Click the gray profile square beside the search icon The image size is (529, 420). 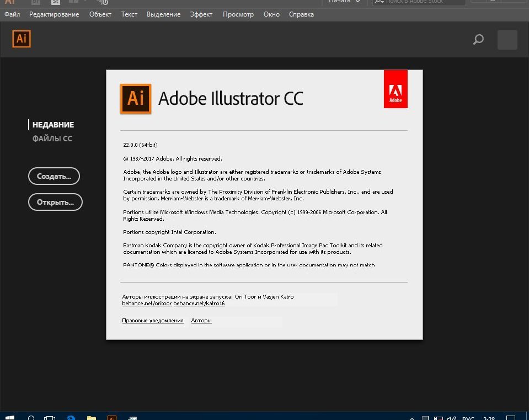[x=507, y=40]
